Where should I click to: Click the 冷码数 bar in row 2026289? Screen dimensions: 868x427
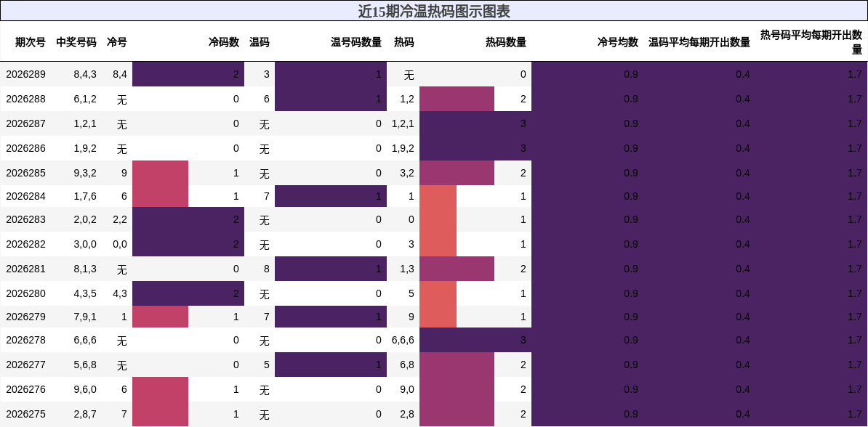tap(188, 74)
